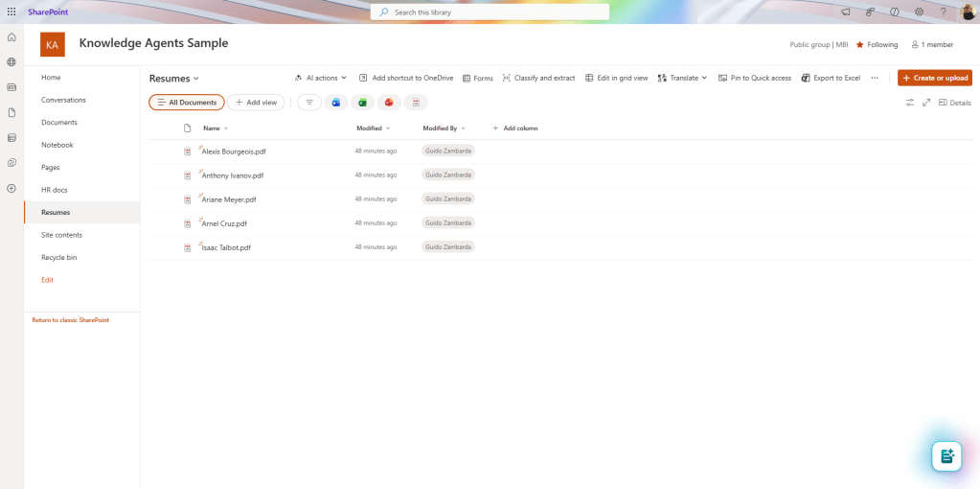Open Site contents from the side navigation
Image resolution: width=980 pixels, height=489 pixels.
[x=61, y=235]
